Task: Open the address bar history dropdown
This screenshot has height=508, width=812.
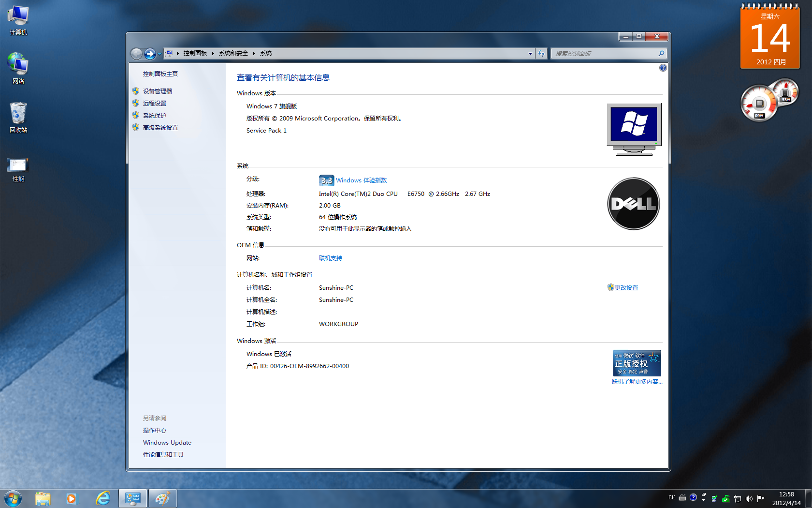Action: 530,53
